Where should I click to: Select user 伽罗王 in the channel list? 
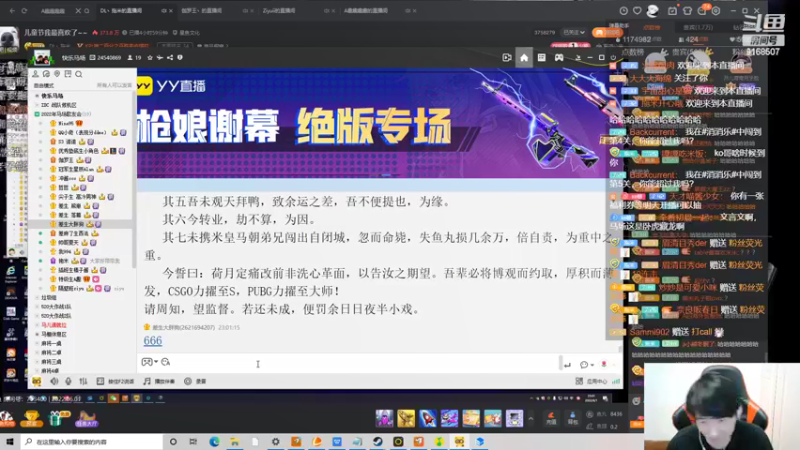coord(66,160)
